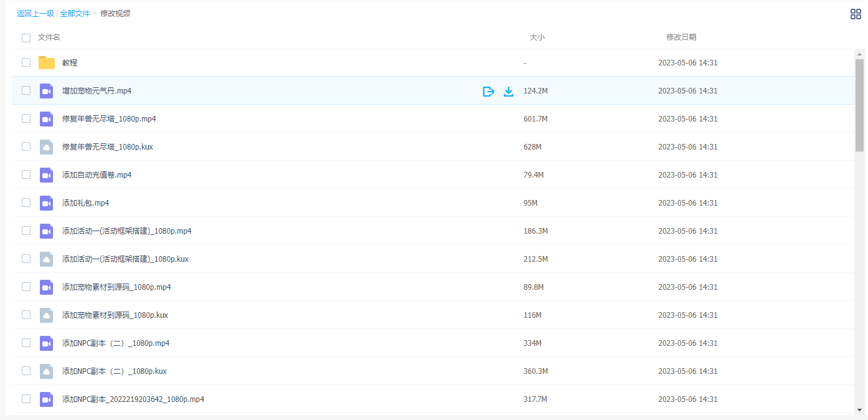Click the file icon for 添加NPC副本（二）_1080p.kux
Image resolution: width=868 pixels, height=420 pixels.
tap(47, 371)
